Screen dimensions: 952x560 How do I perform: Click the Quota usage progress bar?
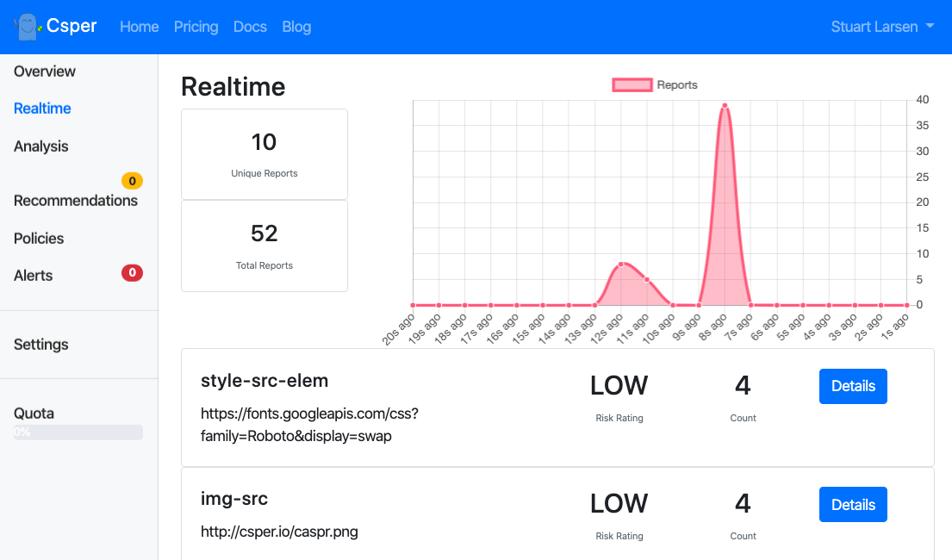(78, 432)
